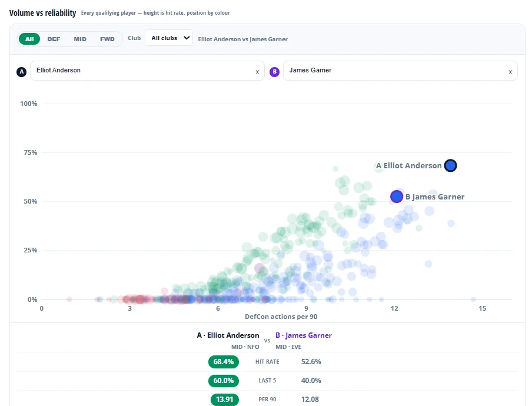Open the All clubs dropdown

pos(169,38)
